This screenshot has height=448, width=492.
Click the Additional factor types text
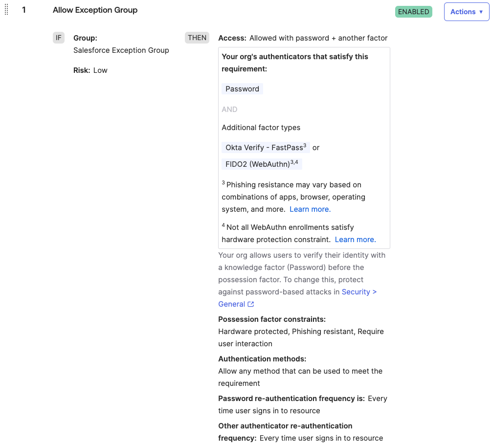pos(261,128)
